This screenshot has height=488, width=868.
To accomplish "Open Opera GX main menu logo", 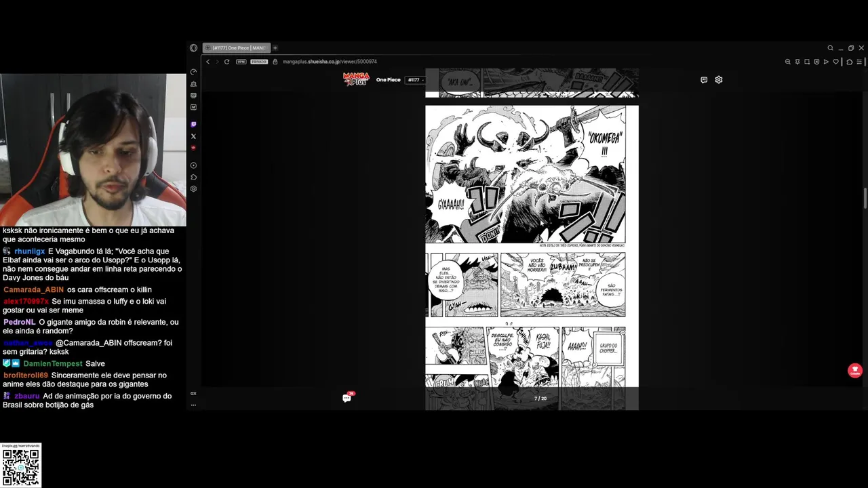I will point(193,48).
